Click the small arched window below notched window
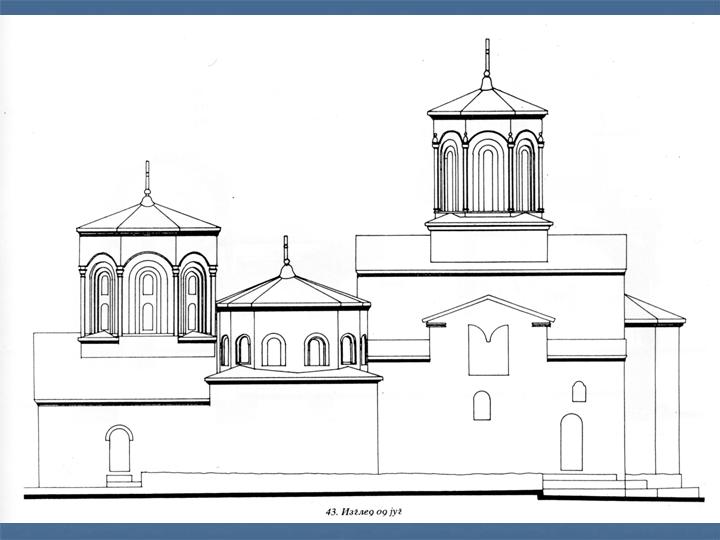 (x=482, y=405)
